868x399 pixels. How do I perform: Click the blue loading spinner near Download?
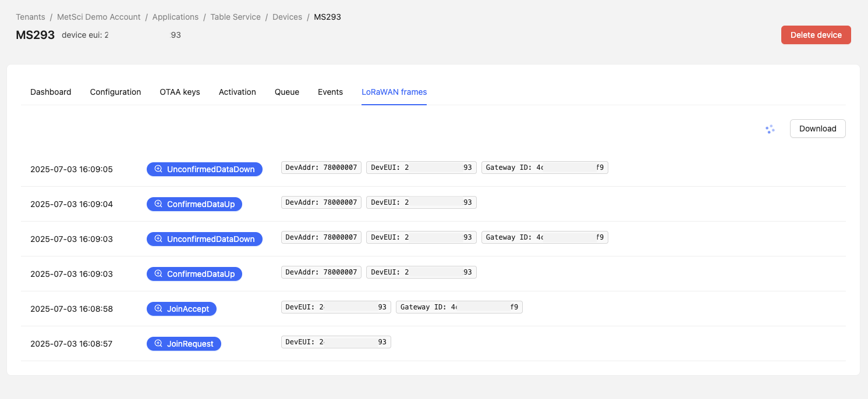pyautogui.click(x=770, y=129)
